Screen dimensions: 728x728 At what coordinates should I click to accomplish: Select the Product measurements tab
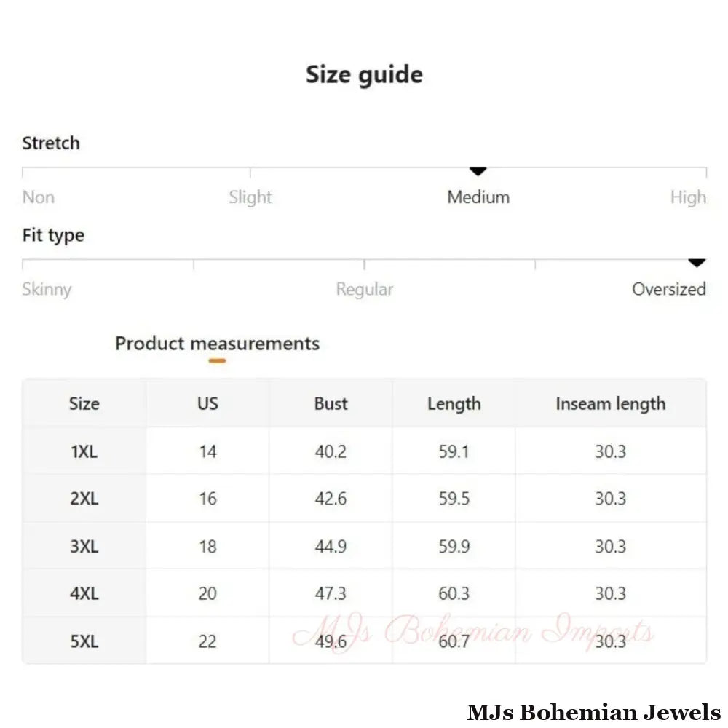pyautogui.click(x=217, y=344)
